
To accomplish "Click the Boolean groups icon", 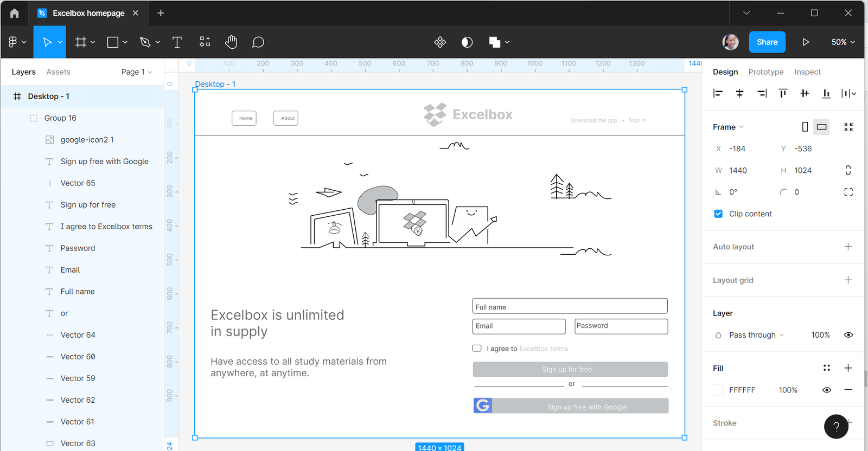I will coord(494,42).
